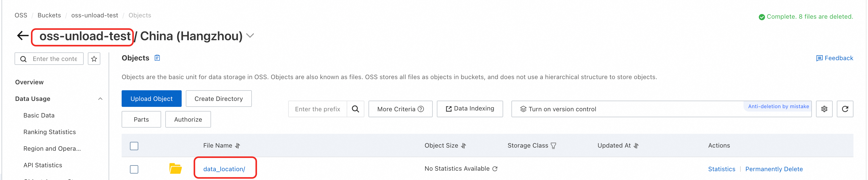Sort objects by File Name
Viewport: 868px width, 180px height.
pyautogui.click(x=238, y=146)
